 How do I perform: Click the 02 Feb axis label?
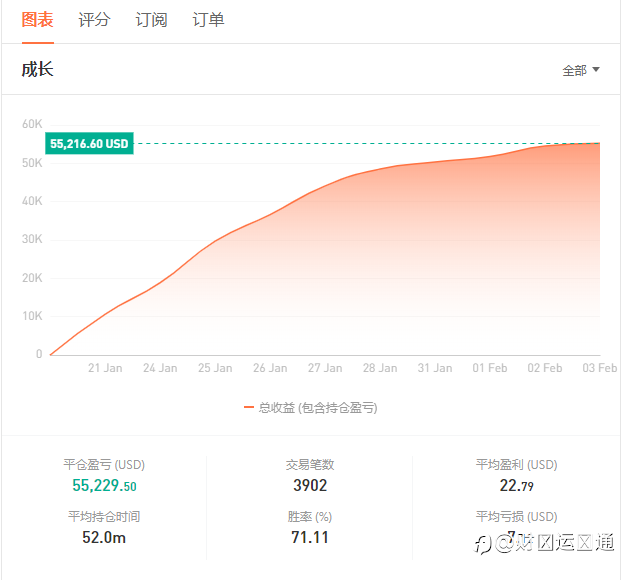click(545, 368)
